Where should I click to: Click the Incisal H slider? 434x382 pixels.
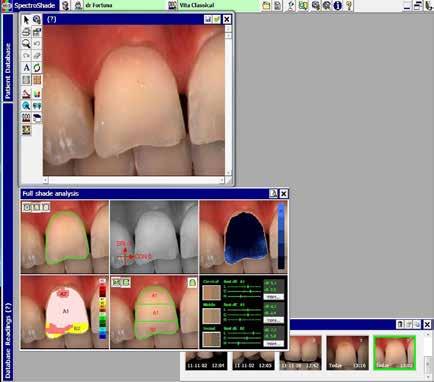coord(244,343)
